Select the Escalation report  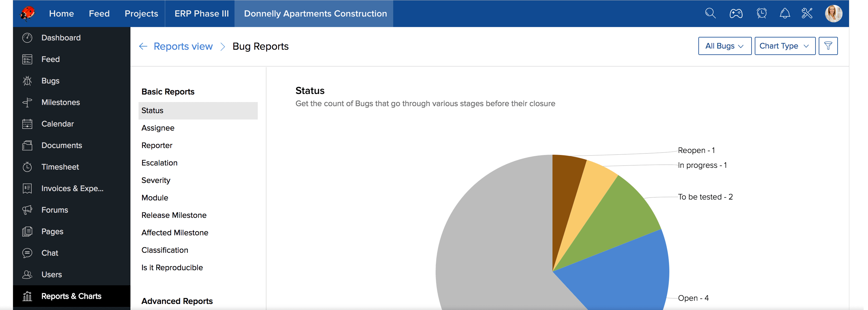coord(159,163)
